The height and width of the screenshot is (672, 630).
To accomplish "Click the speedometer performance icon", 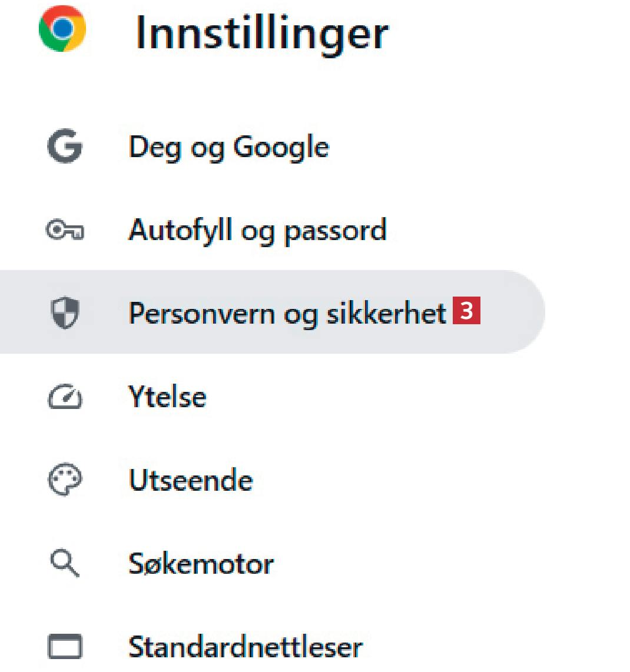I will 64,397.
